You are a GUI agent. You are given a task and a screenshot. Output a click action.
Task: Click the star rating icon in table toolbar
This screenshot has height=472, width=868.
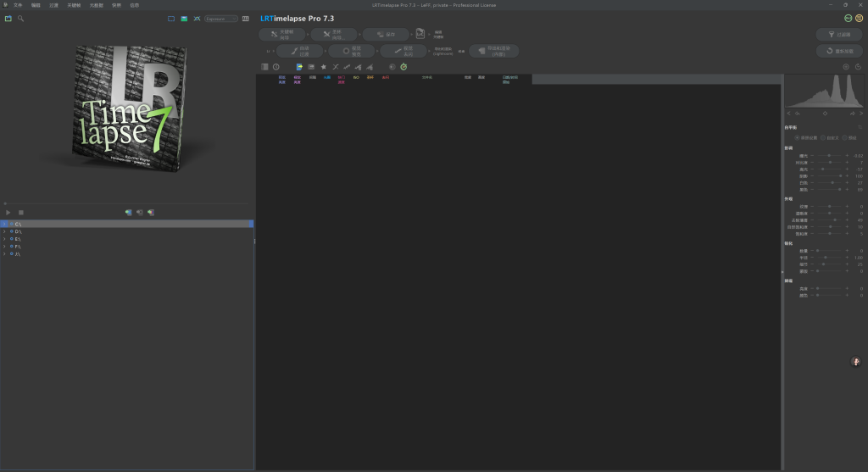(323, 66)
